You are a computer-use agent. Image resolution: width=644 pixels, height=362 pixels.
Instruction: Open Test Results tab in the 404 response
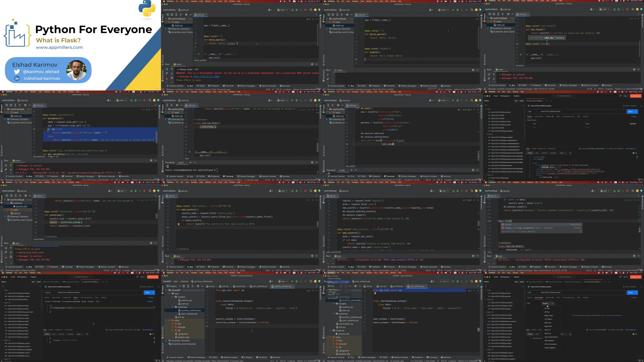[68, 330]
